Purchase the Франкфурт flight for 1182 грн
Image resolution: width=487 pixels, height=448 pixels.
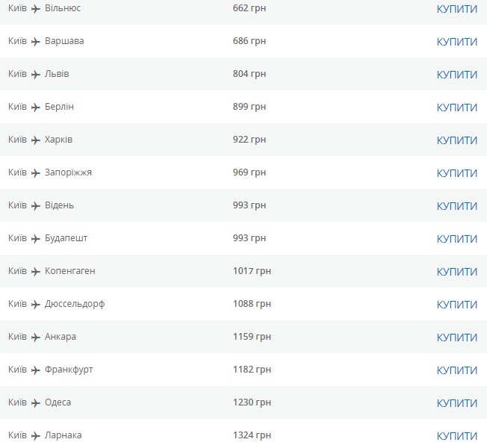[456, 370]
